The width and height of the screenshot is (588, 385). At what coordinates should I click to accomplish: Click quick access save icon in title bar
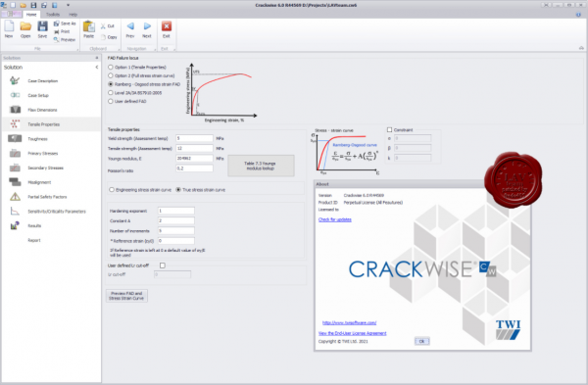point(33,5)
